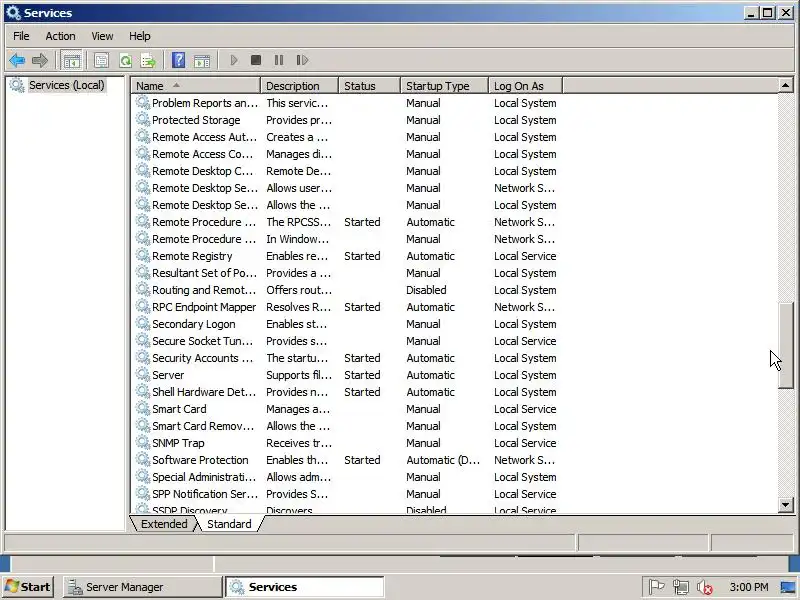Click gear icon beside Smart Card

coord(143,409)
